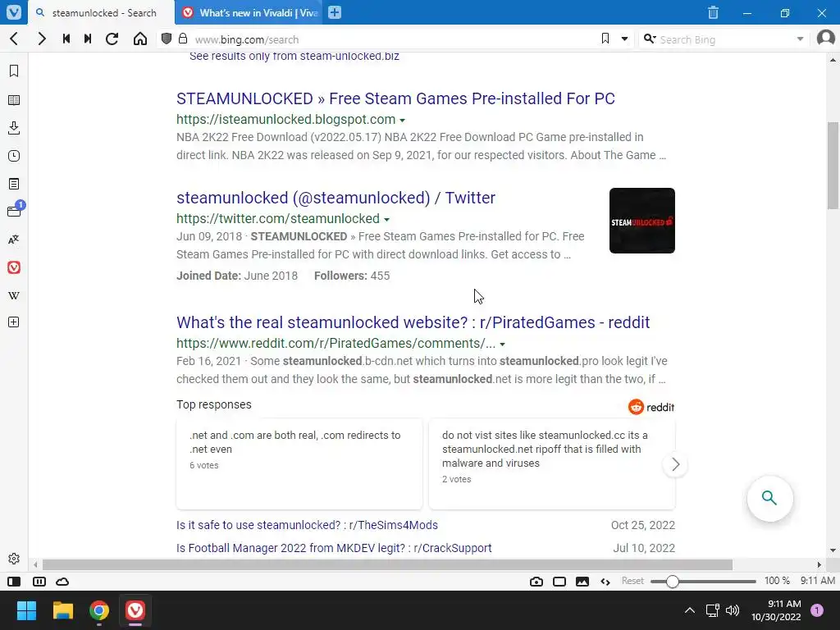840x630 pixels.
Task: Open the sync cloud status icon
Action: [62, 582]
